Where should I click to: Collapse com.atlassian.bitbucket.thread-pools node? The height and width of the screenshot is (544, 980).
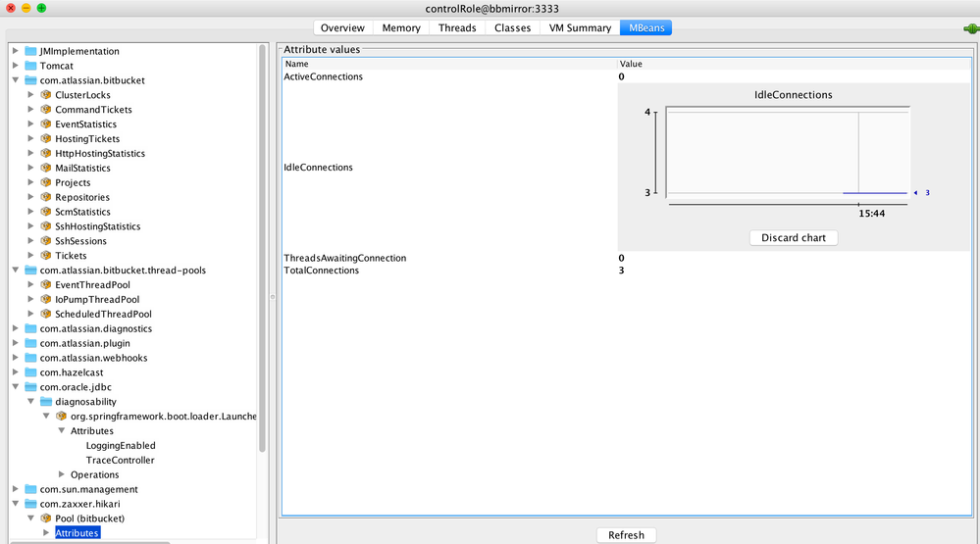[x=16, y=270]
